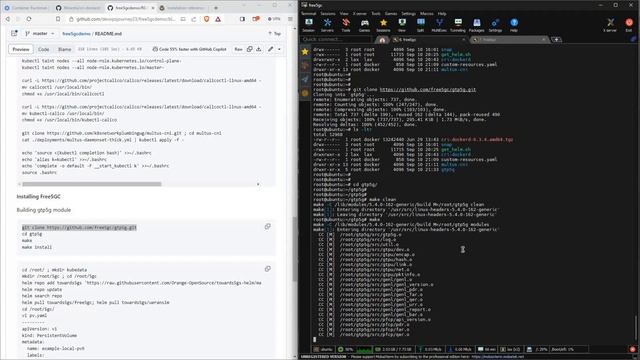Add a new terminal tab
Viewport: 640px width, 360px height.
[556, 40]
